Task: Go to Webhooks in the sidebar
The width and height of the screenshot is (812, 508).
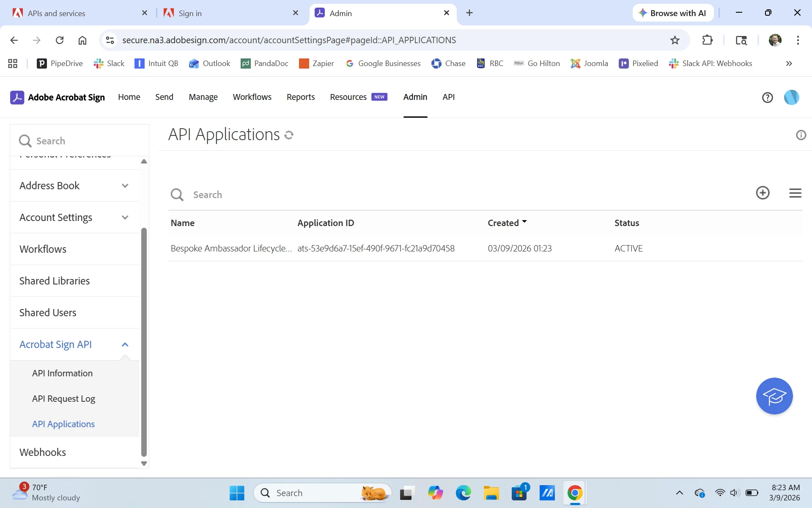Action: (43, 452)
